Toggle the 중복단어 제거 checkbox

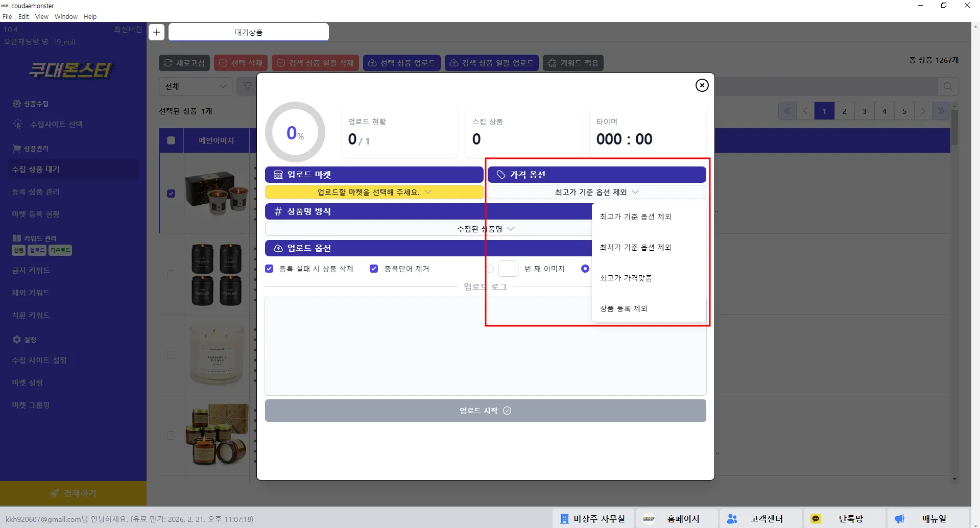point(374,269)
